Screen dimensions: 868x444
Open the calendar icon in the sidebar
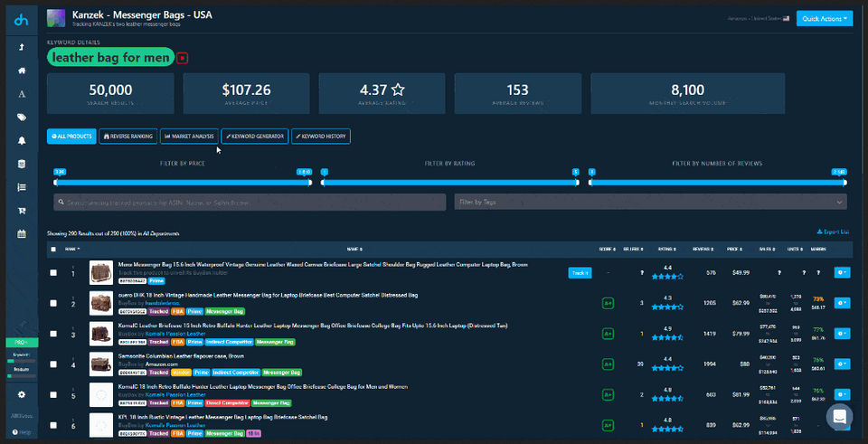pos(21,234)
